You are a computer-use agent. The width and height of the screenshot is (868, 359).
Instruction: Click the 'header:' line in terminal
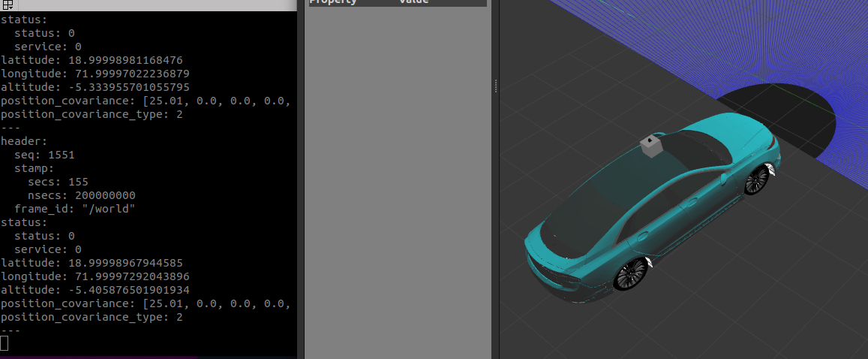(24, 141)
